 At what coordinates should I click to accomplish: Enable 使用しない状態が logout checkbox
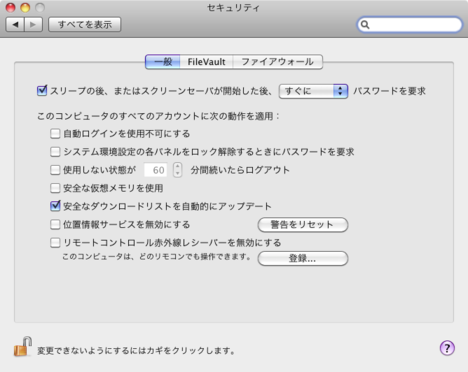point(55,170)
